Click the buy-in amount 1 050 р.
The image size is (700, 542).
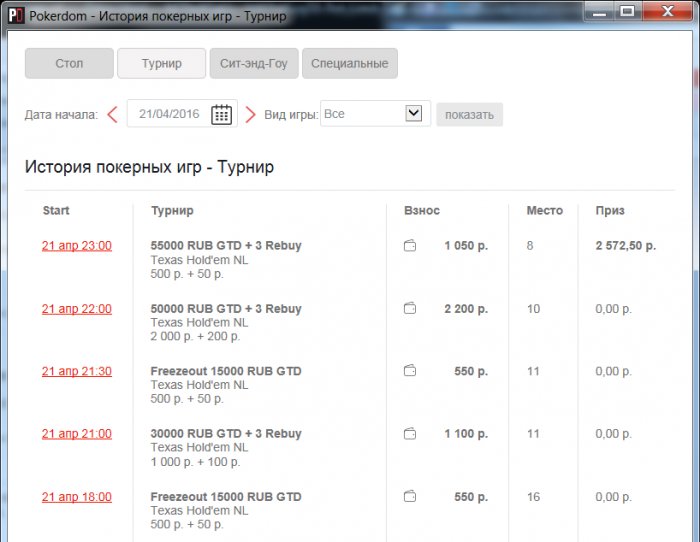coord(466,246)
